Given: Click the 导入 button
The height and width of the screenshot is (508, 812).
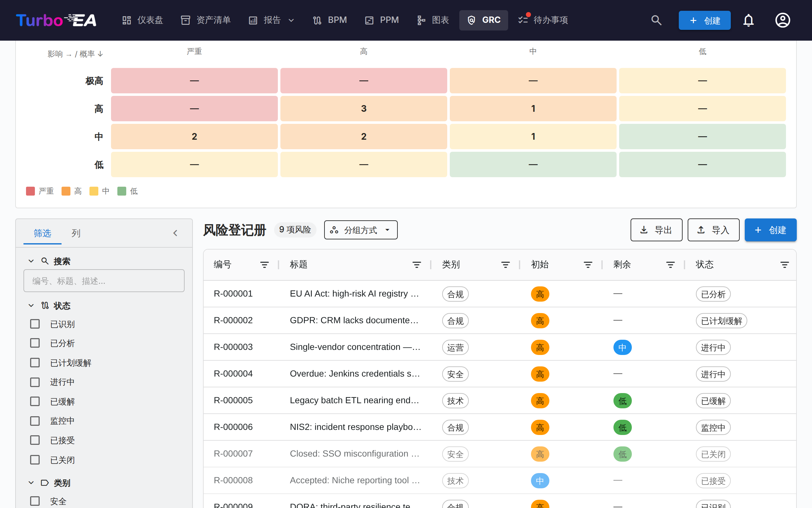Looking at the screenshot, I should [713, 230].
